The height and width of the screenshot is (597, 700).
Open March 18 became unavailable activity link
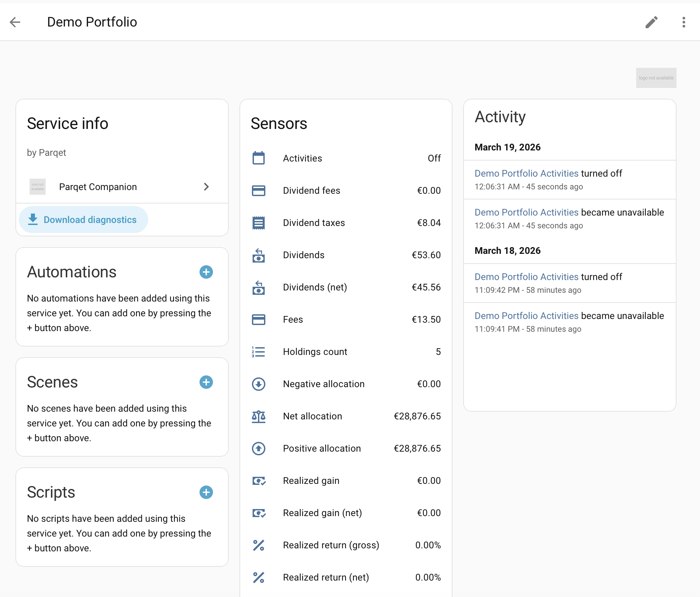(x=526, y=316)
